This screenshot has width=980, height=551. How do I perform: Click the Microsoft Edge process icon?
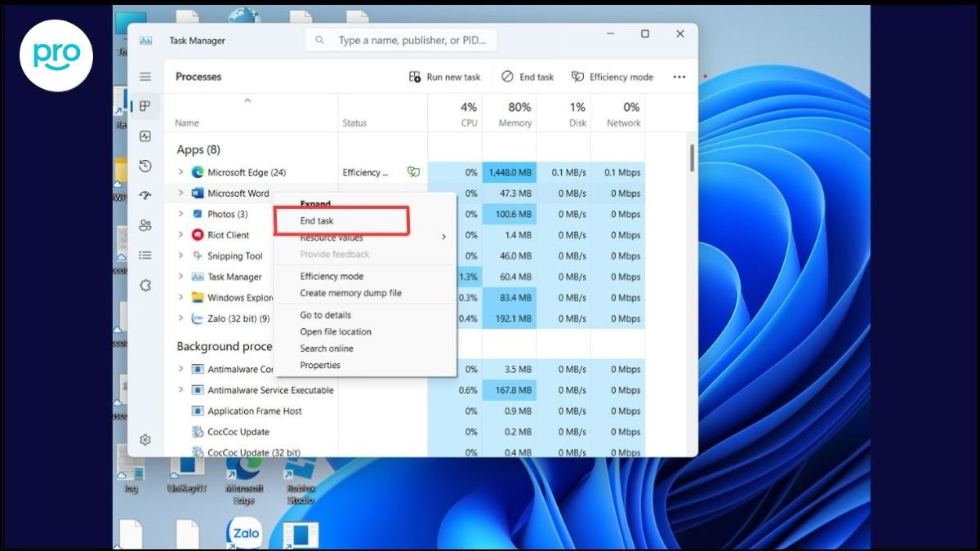pos(197,172)
